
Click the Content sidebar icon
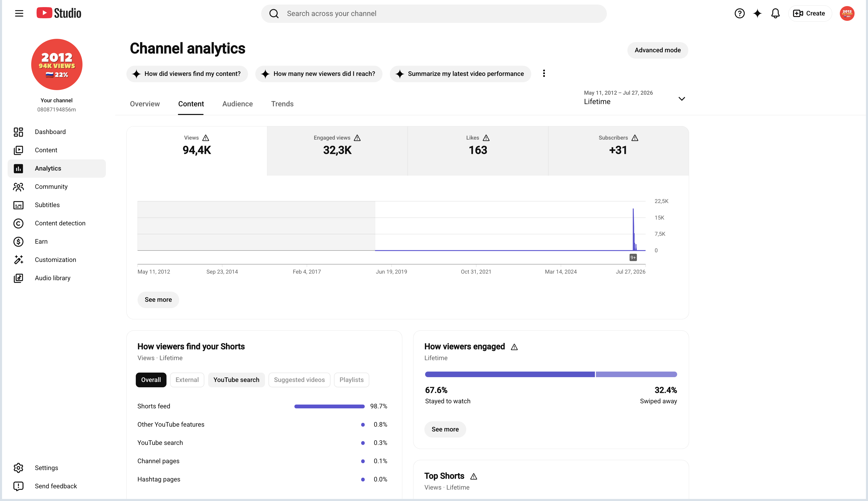pos(18,150)
